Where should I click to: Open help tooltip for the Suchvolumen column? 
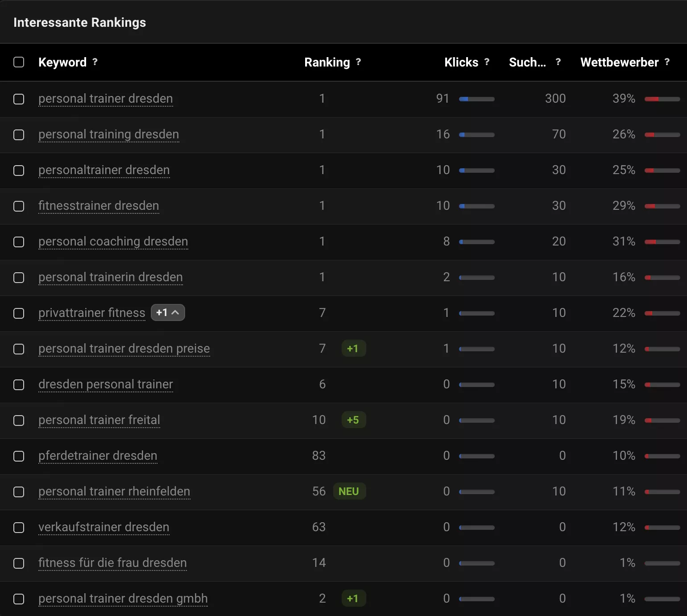click(558, 62)
